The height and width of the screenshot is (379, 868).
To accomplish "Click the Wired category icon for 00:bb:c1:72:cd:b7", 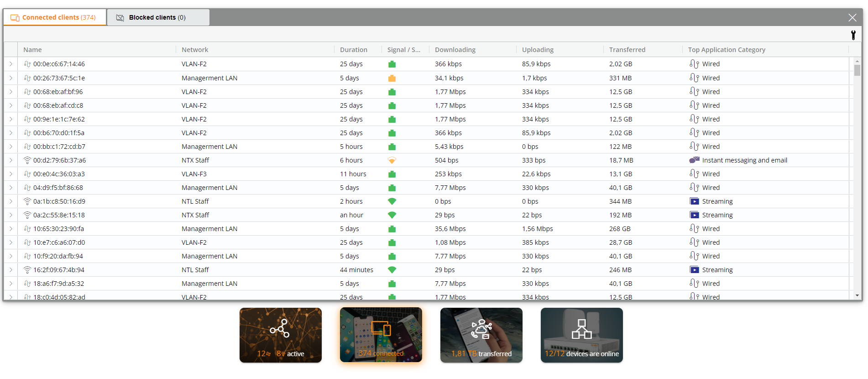I will click(x=694, y=147).
